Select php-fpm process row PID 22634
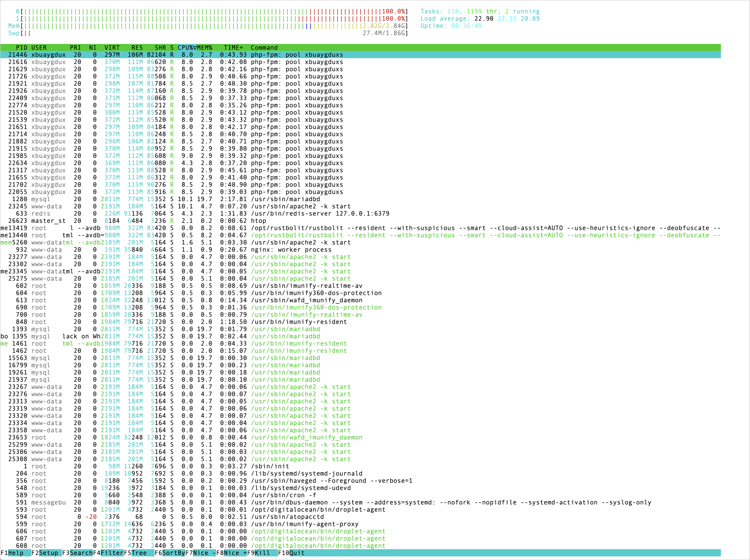 (x=360, y=163)
